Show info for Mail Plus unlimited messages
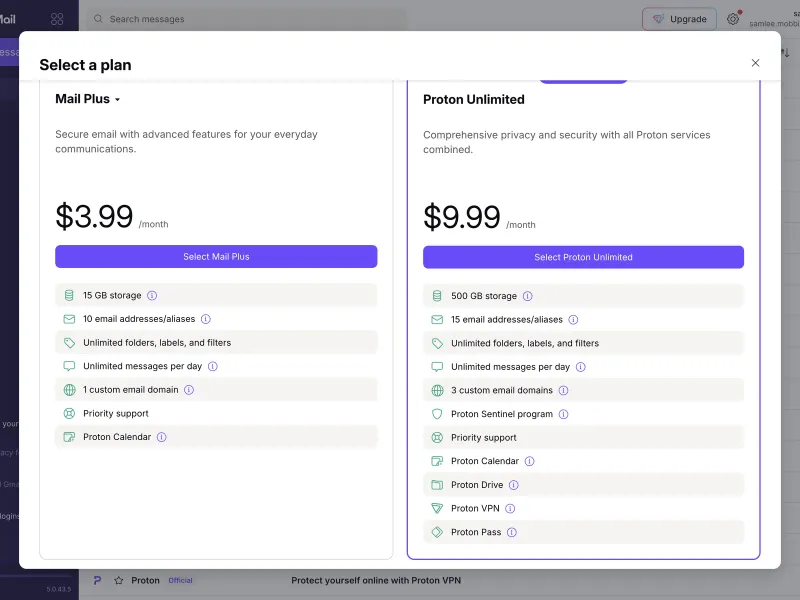This screenshot has width=800, height=600. 213,366
